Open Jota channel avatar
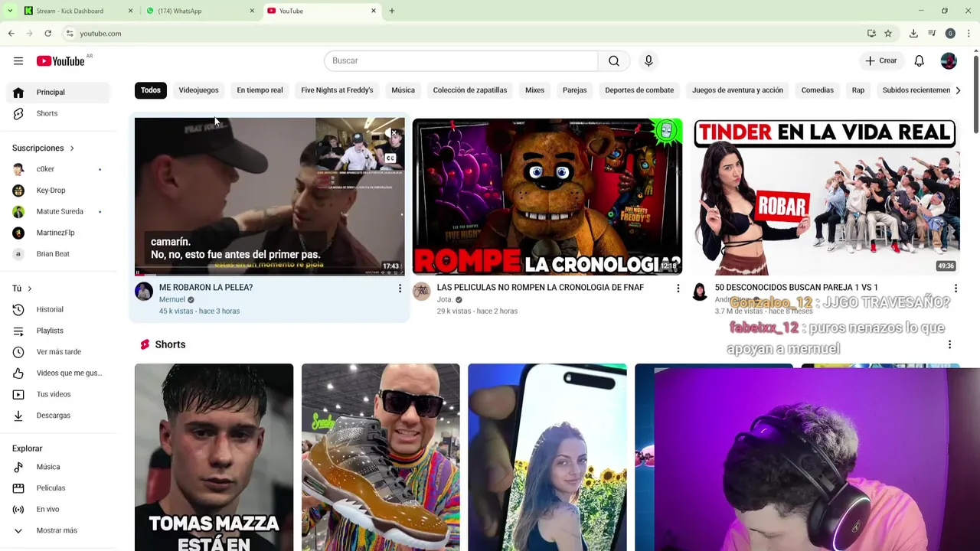 422,292
